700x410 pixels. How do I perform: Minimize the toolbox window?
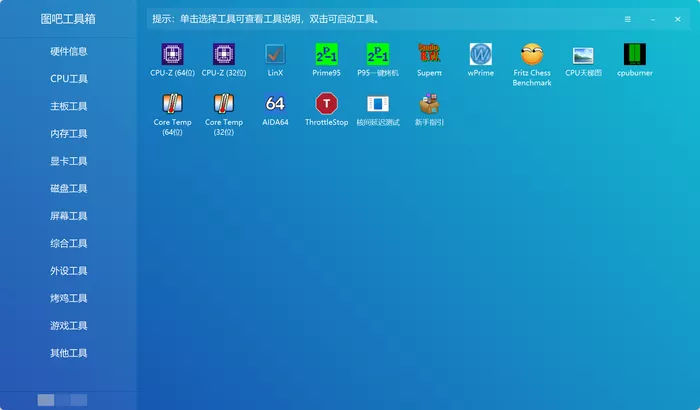(653, 19)
